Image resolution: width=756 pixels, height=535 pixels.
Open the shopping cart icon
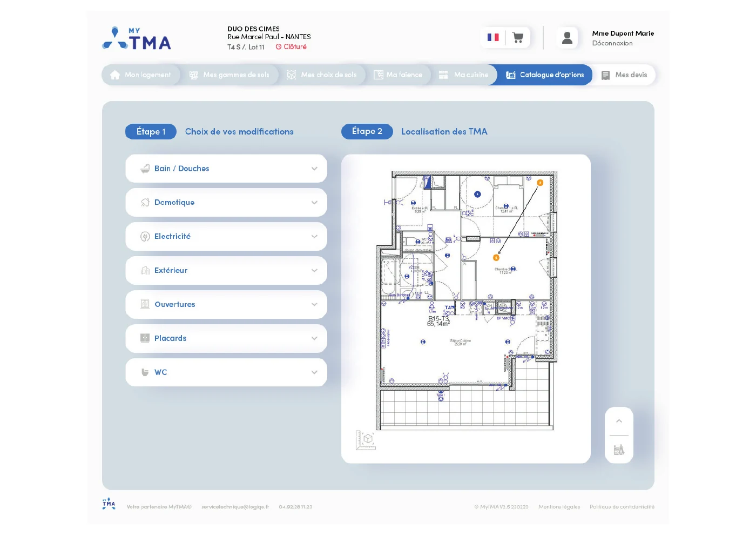click(x=518, y=38)
